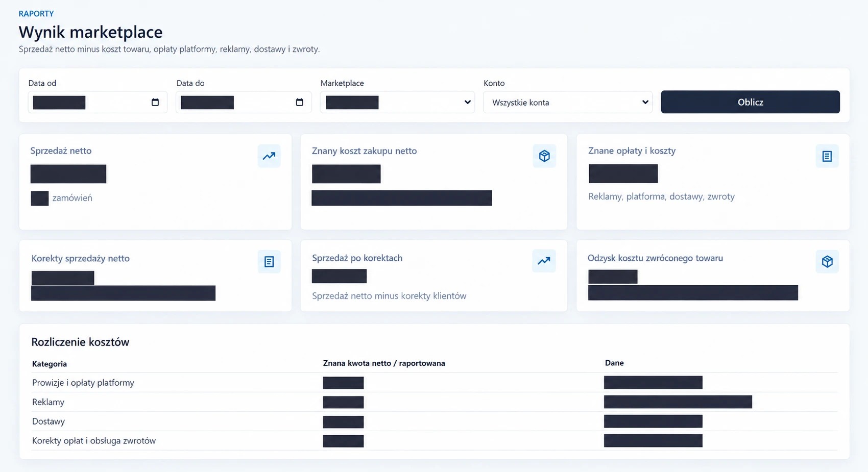Click the box icon in Odzysk kosztu zwróconego towaru card
The width and height of the screenshot is (868, 472).
tap(827, 262)
